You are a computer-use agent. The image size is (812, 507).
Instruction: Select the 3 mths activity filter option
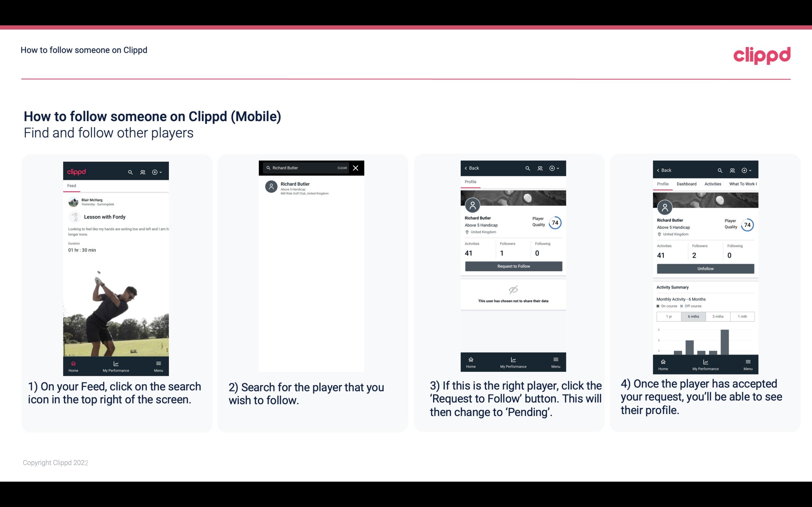[x=717, y=316]
